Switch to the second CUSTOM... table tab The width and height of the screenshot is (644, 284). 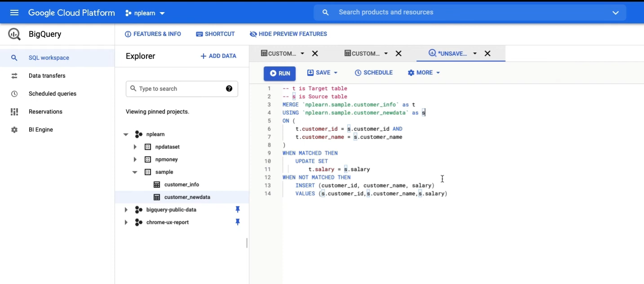(x=362, y=53)
